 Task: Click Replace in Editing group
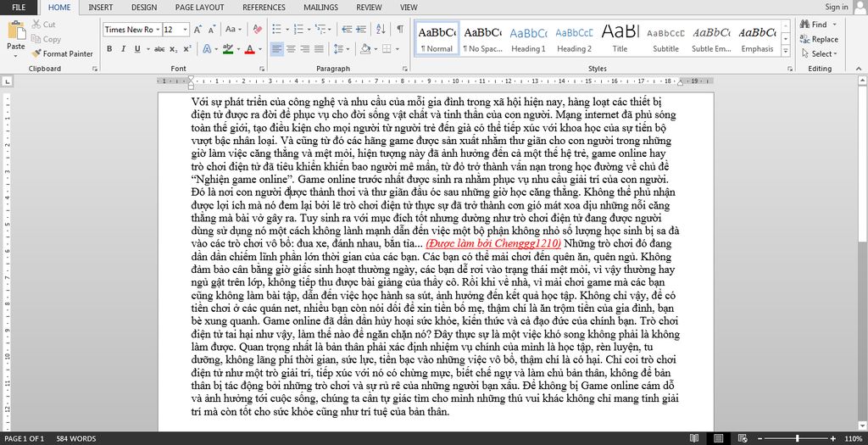[819, 39]
